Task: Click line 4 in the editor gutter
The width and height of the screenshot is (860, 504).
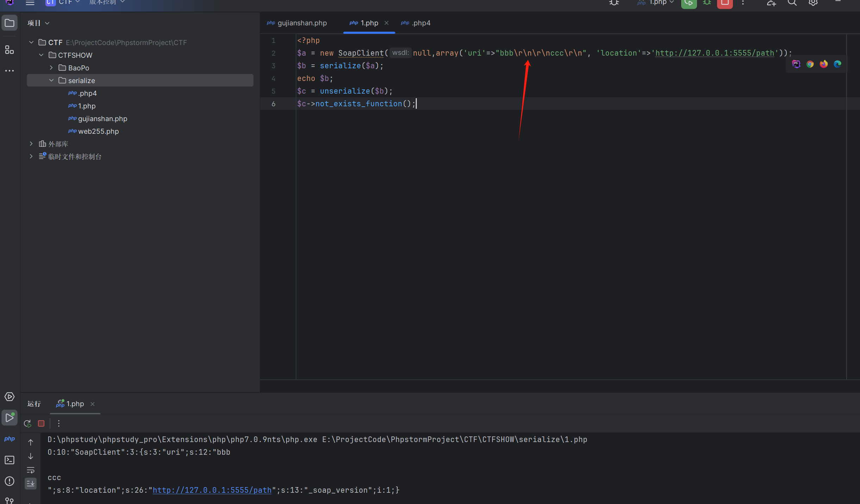Action: tap(273, 78)
